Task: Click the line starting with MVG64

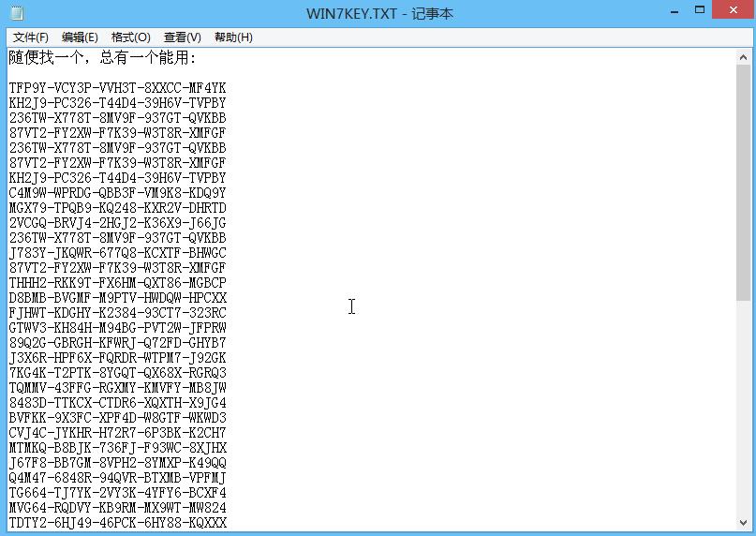Action: click(118, 508)
